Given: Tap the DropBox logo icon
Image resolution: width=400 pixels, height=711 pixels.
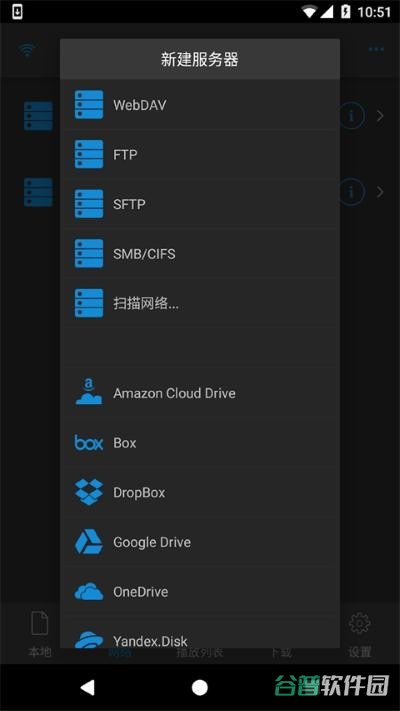Looking at the screenshot, I should click(89, 492).
